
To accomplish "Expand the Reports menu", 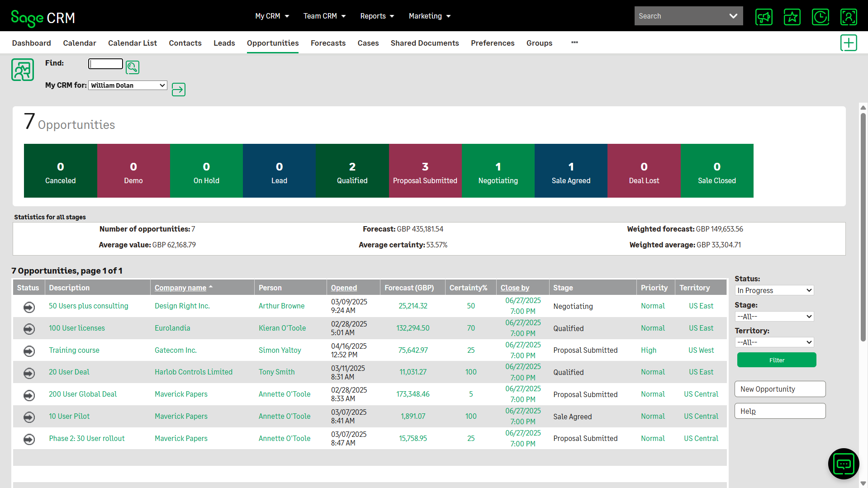I will click(x=377, y=16).
